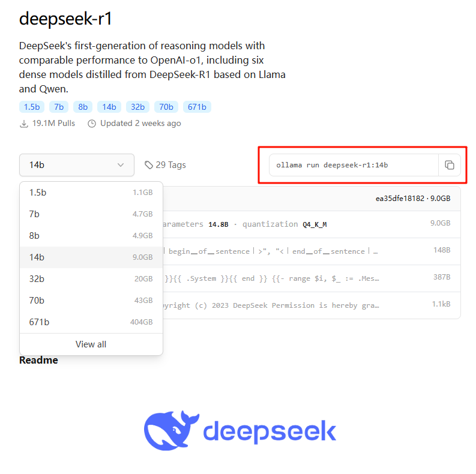Click the 671b tag badge
This screenshot has width=476, height=474.
pos(197,107)
